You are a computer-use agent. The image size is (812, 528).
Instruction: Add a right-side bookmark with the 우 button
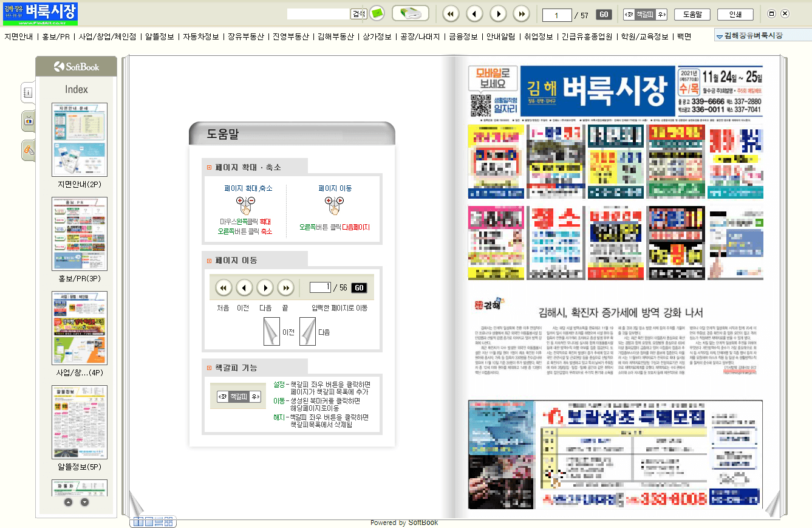click(x=661, y=14)
